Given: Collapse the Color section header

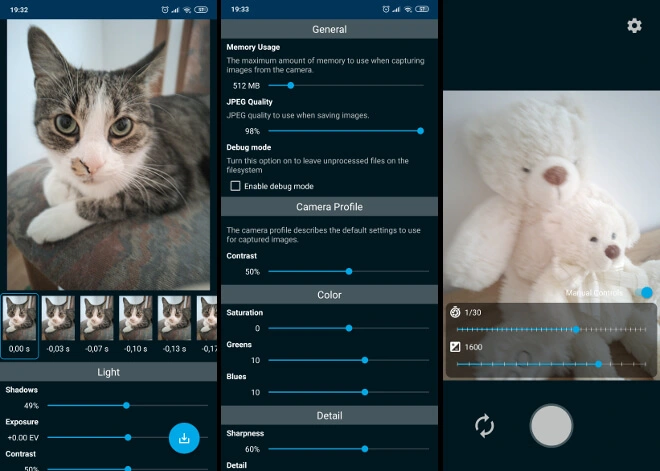Looking at the screenshot, I should point(329,295).
